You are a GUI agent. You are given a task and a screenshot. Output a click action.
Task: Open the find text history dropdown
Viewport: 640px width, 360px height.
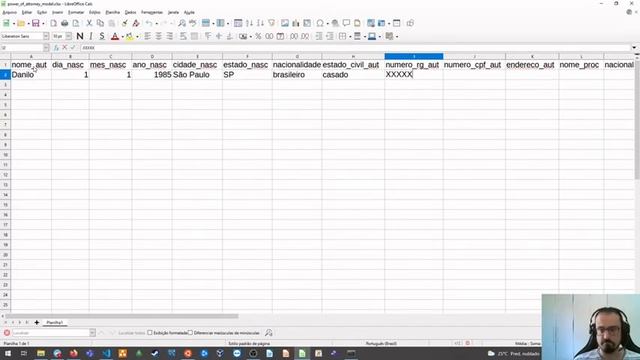(x=93, y=333)
